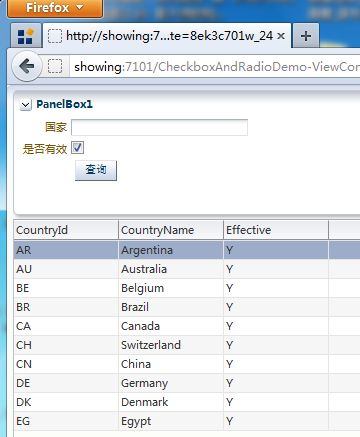Click the Effective Y value for Argentina
The image size is (360, 437).
pyautogui.click(x=276, y=250)
